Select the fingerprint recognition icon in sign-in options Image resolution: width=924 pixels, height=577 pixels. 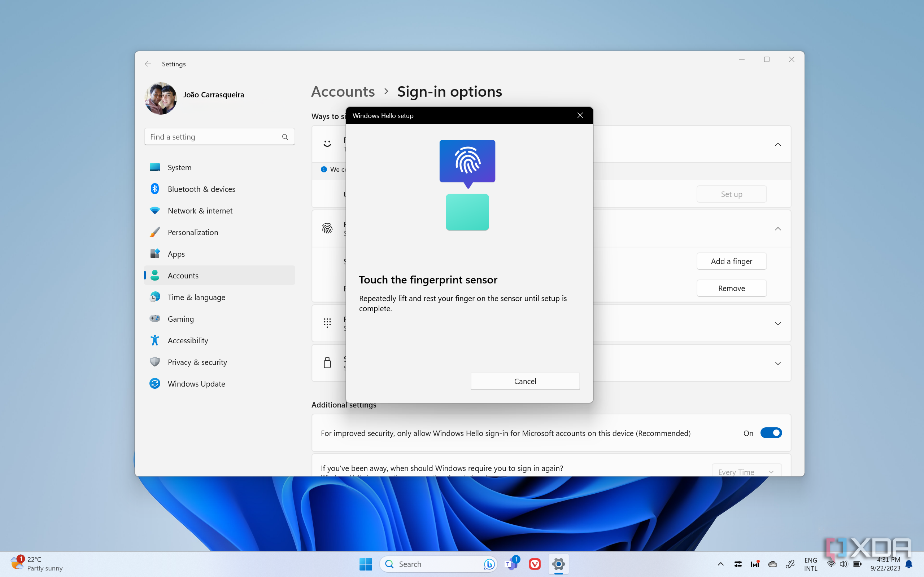pyautogui.click(x=327, y=228)
